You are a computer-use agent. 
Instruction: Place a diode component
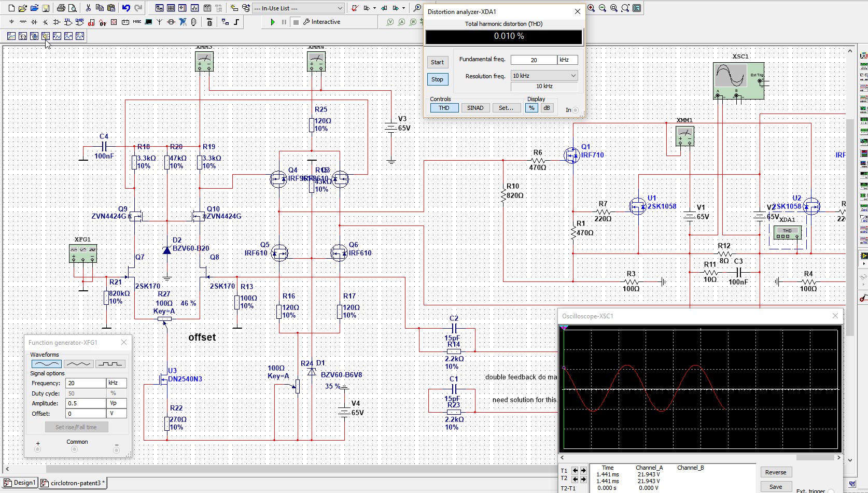(34, 22)
